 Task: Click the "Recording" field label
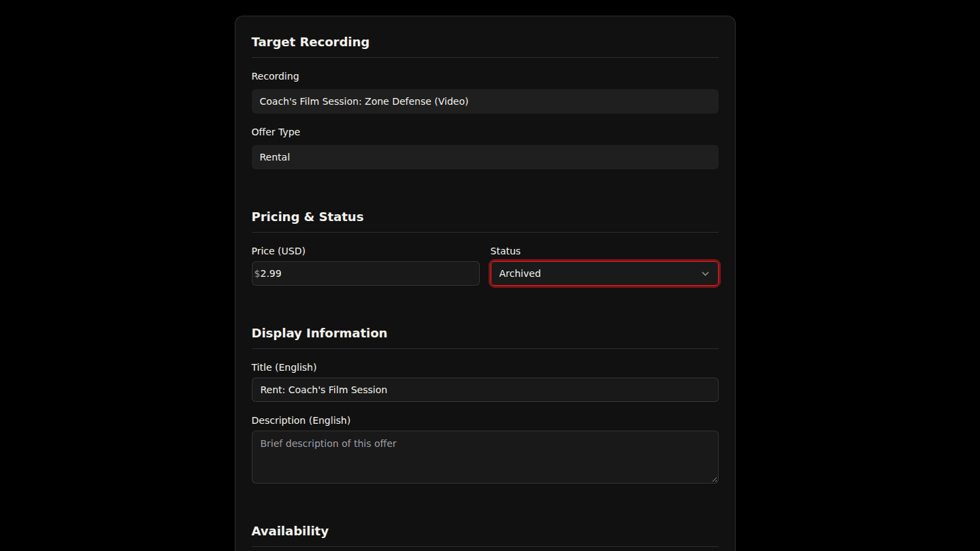(x=275, y=76)
